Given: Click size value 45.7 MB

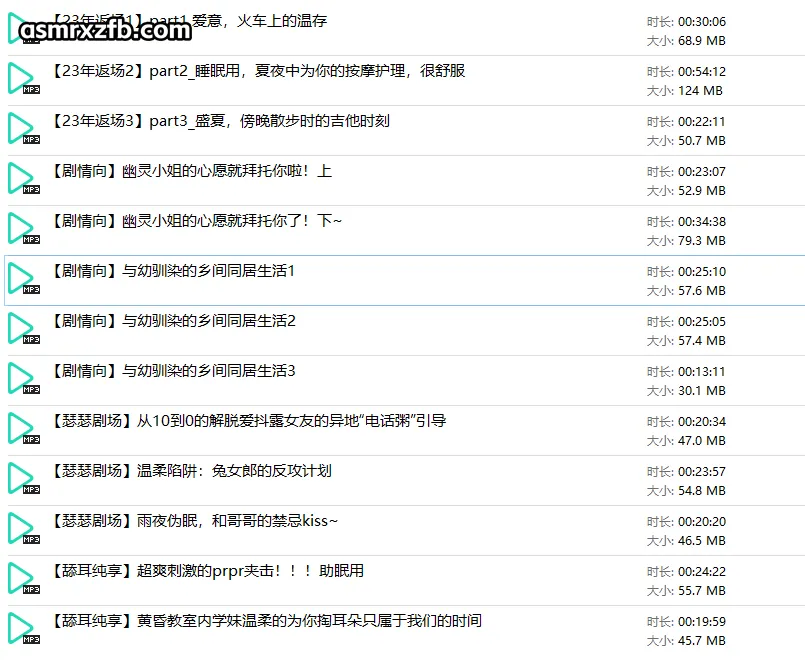Looking at the screenshot, I should click(x=702, y=641).
